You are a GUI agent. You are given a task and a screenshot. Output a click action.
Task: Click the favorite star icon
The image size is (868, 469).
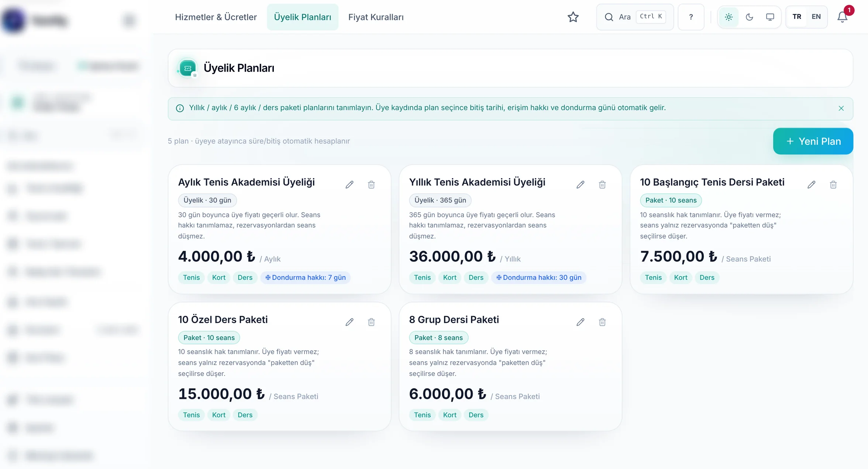pyautogui.click(x=573, y=17)
